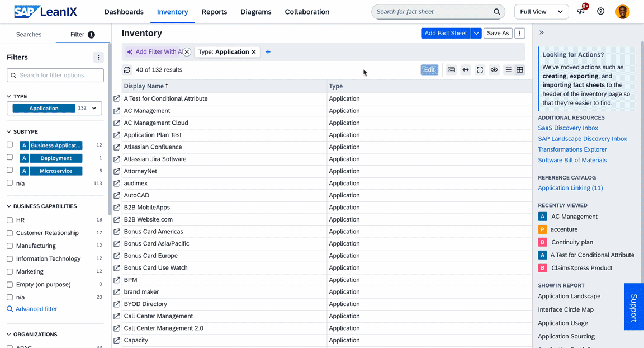Open the Collaboration menu item
The height and width of the screenshot is (348, 644).
coord(307,12)
